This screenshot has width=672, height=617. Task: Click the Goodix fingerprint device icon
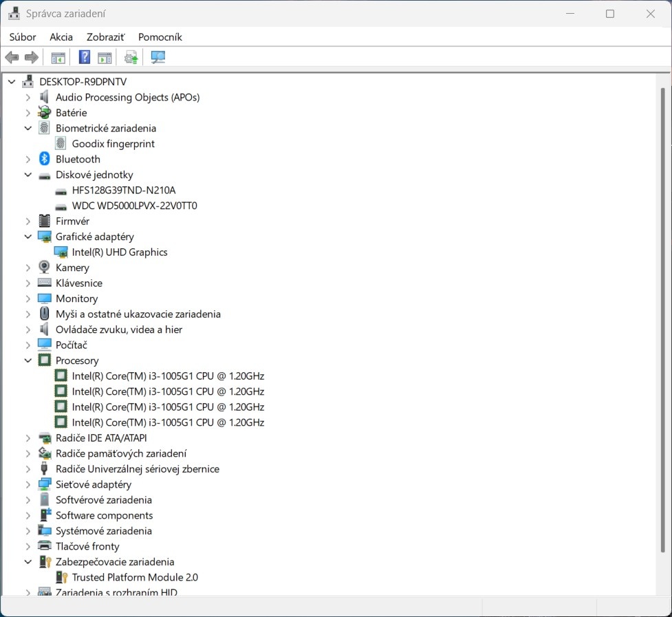61,144
